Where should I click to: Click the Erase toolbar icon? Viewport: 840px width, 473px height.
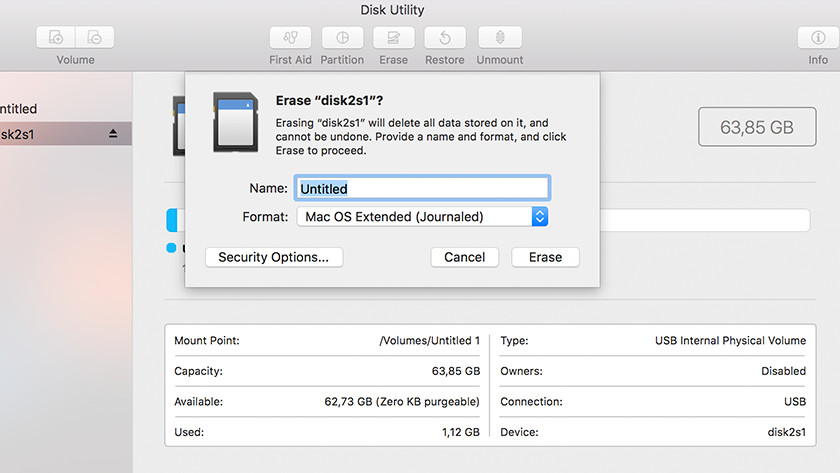pos(393,38)
